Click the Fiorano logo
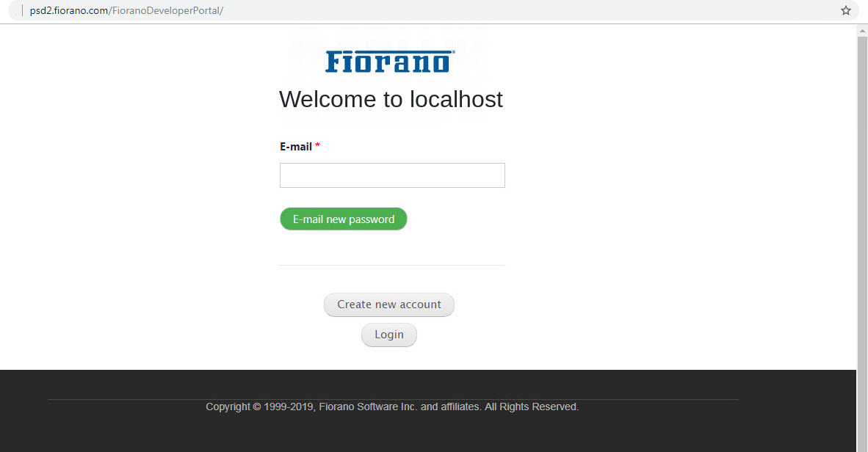Viewport: 868px width, 452px height. click(390, 62)
